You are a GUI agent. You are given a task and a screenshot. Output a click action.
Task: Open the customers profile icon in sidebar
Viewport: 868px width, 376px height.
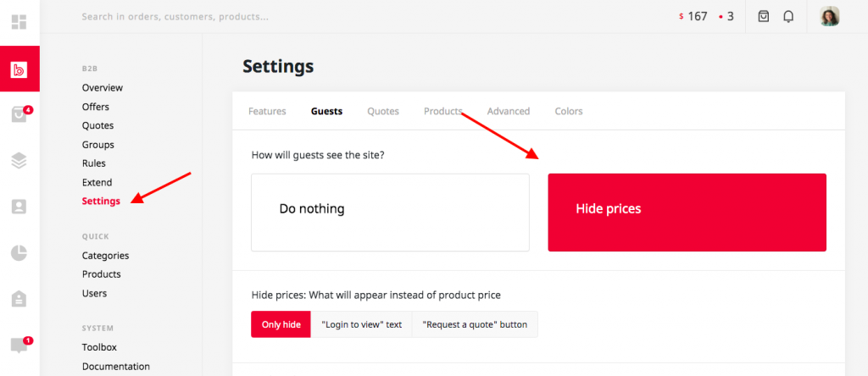pos(19,207)
